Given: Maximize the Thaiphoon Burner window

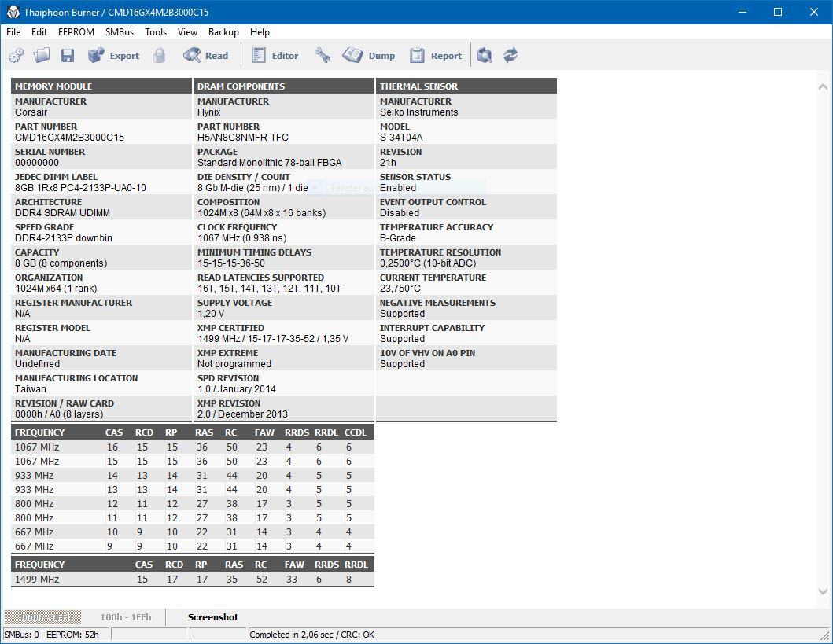Looking at the screenshot, I should pos(778,12).
